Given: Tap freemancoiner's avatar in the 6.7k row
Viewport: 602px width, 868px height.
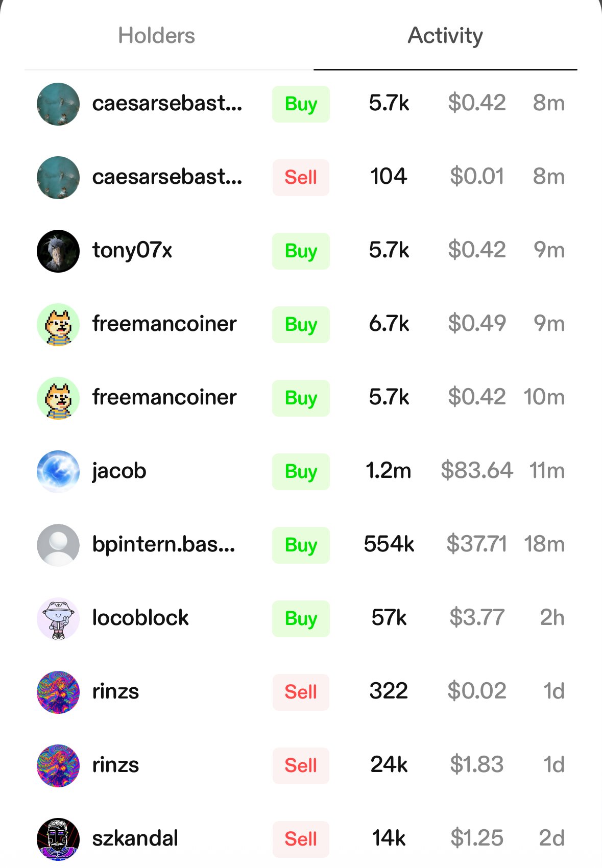Looking at the screenshot, I should (x=58, y=325).
